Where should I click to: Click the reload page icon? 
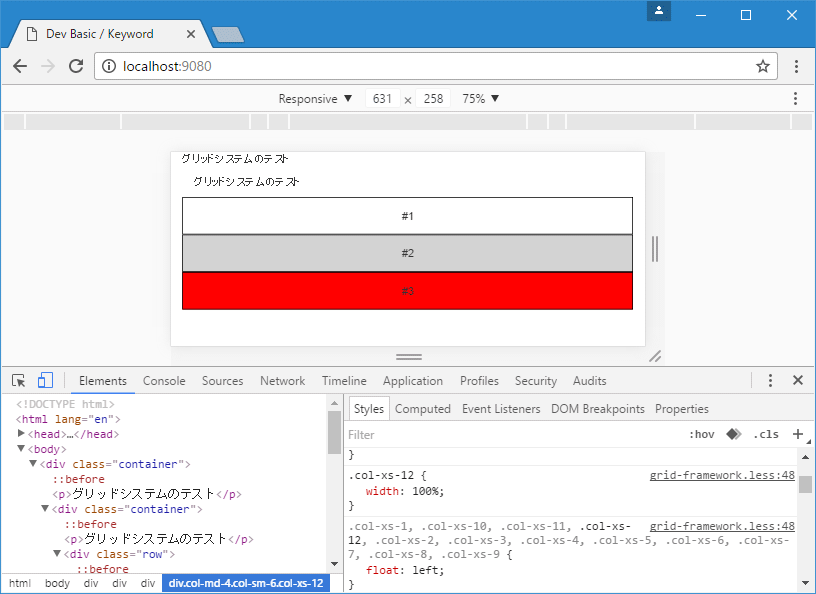(x=75, y=66)
